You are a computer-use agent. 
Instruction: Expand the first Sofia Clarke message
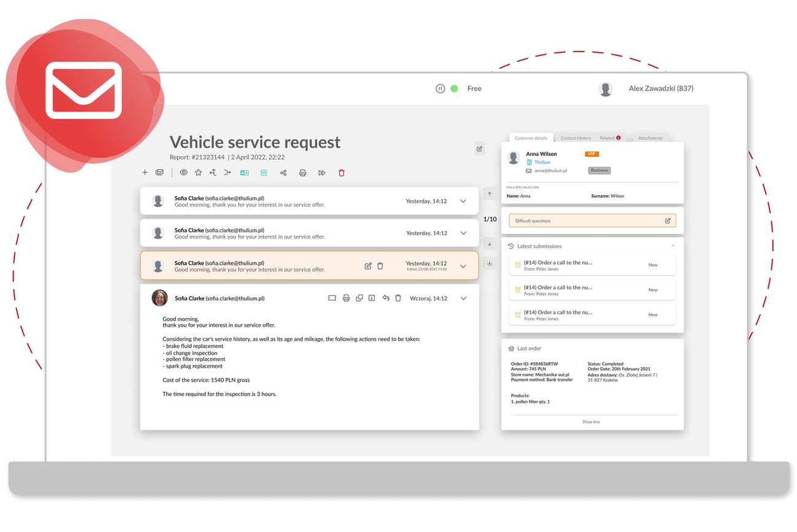coord(463,201)
